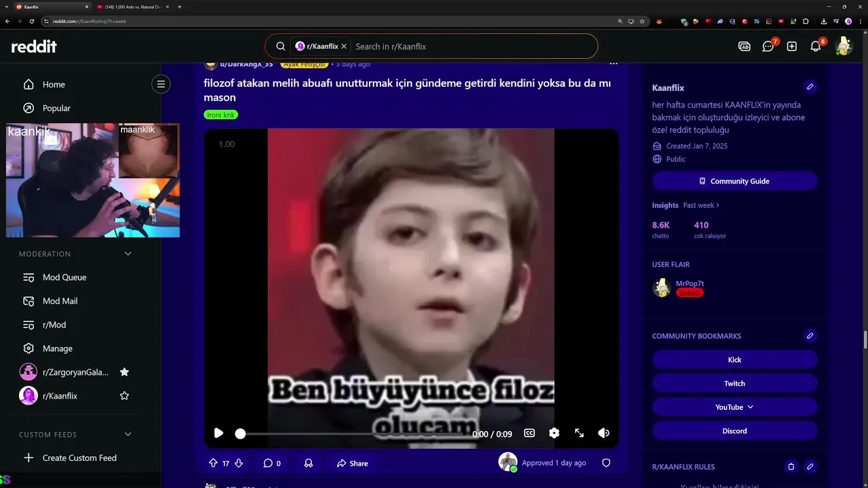Change insights range from Past week

(x=701, y=205)
